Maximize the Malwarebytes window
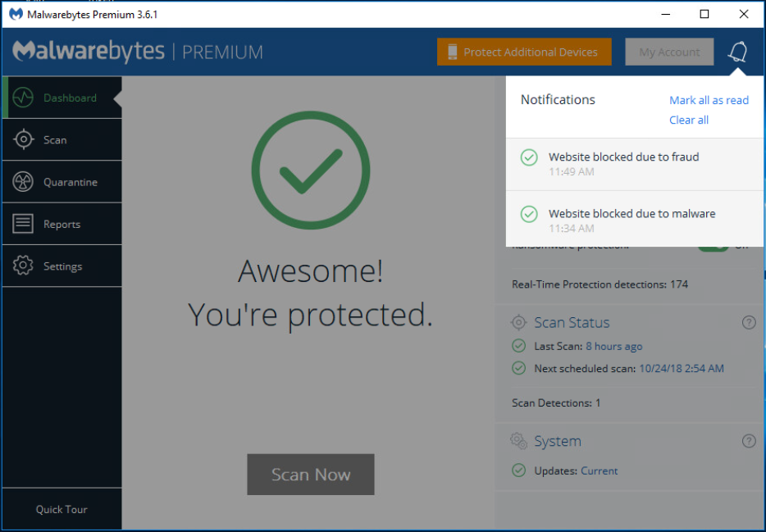This screenshot has height=532, width=766. pyautogui.click(x=704, y=14)
